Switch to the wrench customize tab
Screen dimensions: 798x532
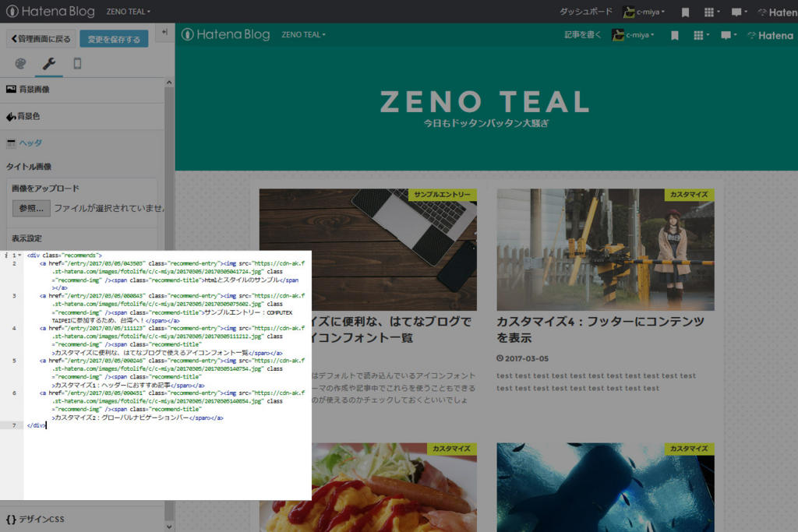49,64
